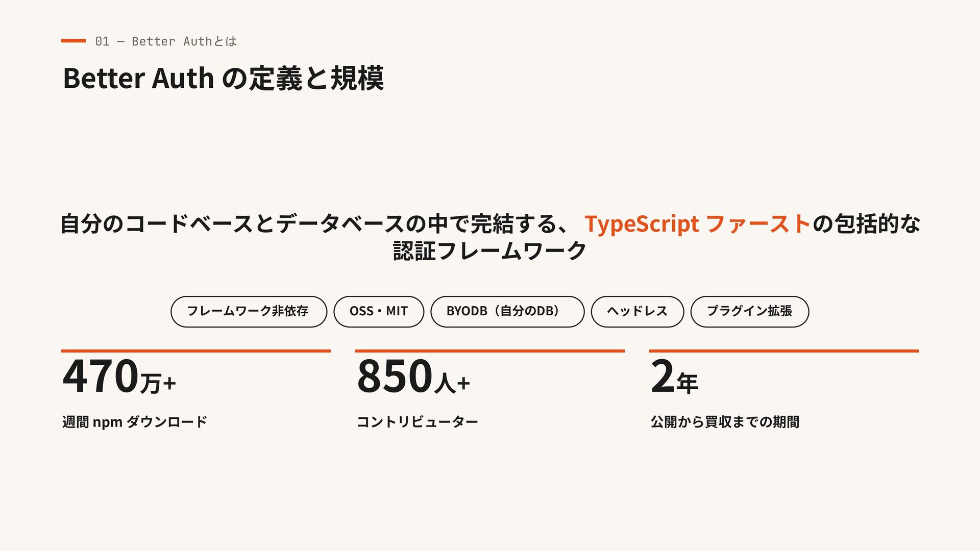The image size is (980, 551).
Task: Click the orange bar above 470万+
Action: pyautogui.click(x=196, y=351)
